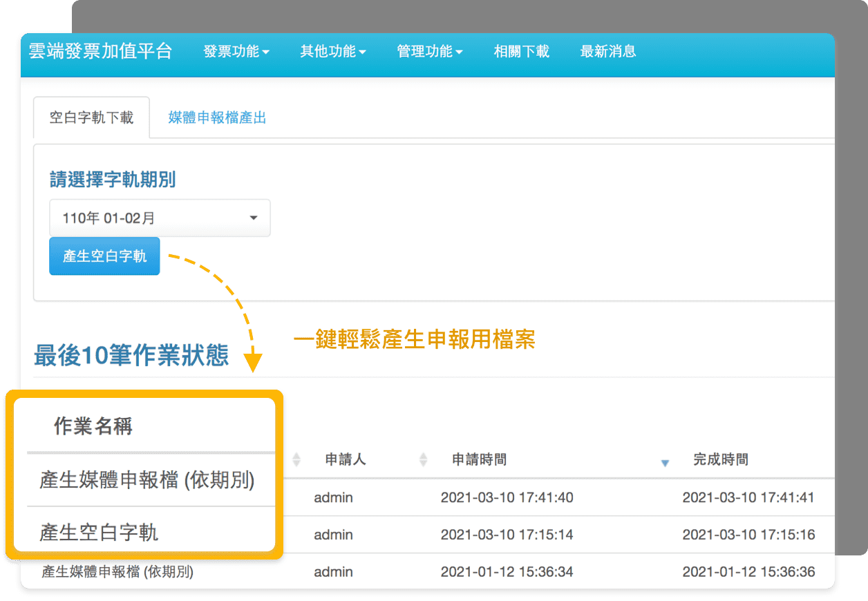Click the 雲端發票加值平台 brand title
This screenshot has width=868, height=601.
[100, 51]
